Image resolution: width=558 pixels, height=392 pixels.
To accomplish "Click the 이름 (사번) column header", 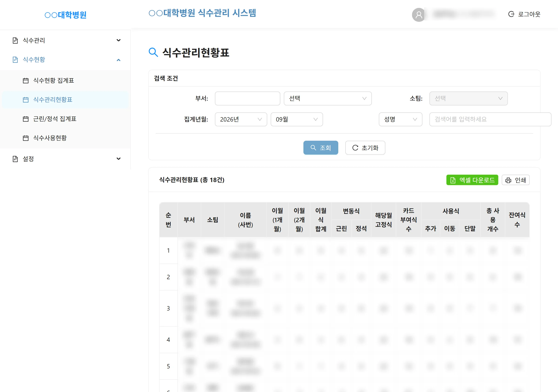I will coord(245,220).
